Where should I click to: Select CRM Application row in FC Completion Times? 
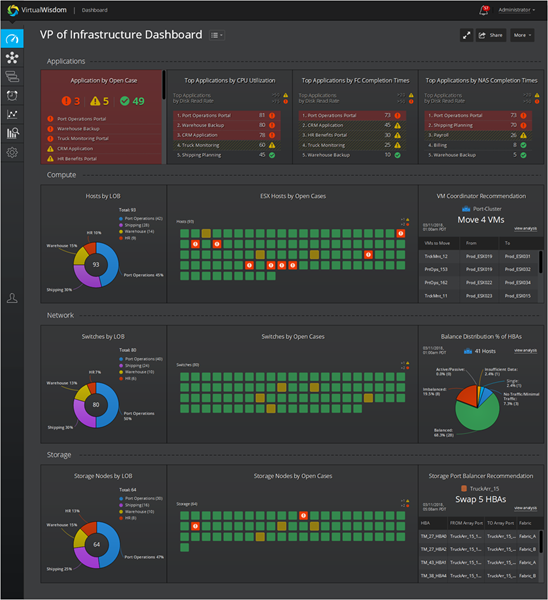click(x=352, y=125)
